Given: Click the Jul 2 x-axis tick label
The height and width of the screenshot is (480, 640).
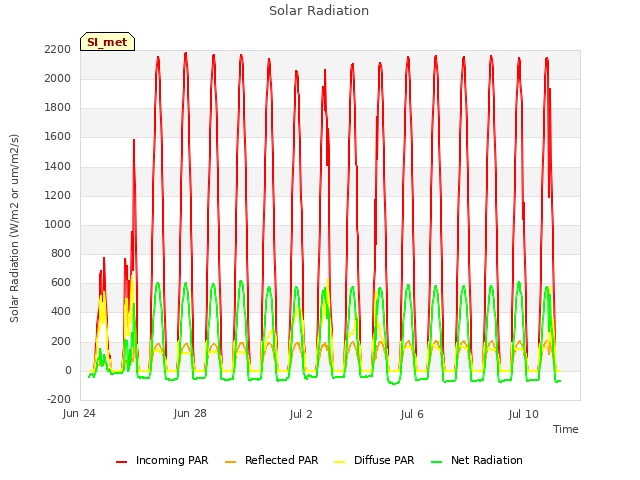Looking at the screenshot, I should click(x=301, y=414).
